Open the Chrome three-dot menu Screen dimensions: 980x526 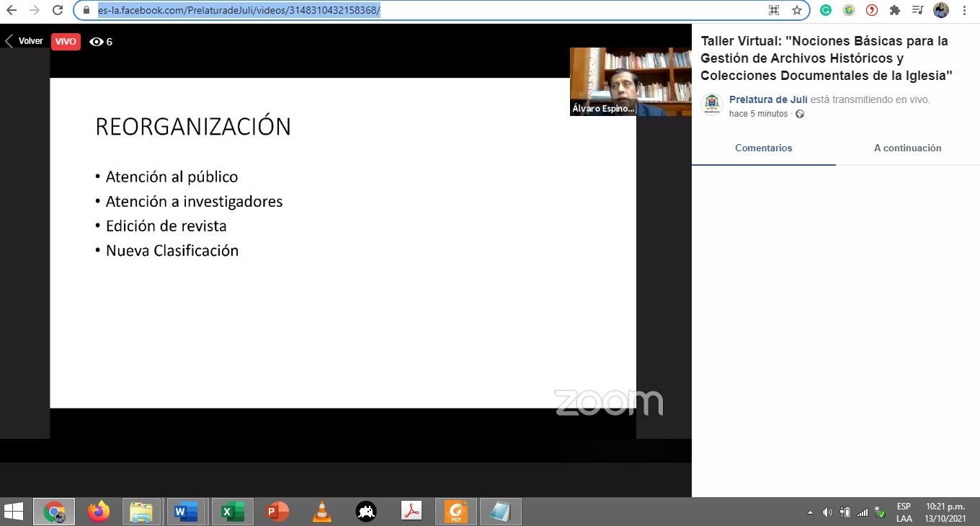pos(964,10)
